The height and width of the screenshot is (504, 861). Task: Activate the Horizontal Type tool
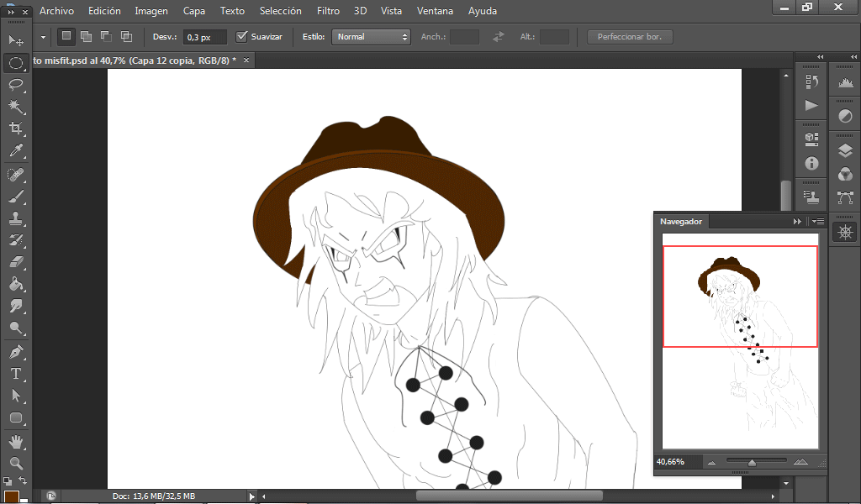coord(15,373)
